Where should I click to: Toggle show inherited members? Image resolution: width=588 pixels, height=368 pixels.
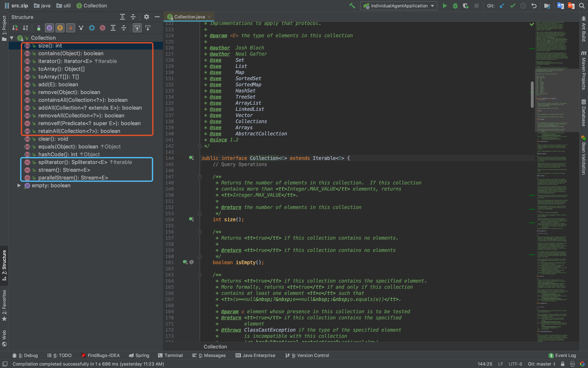39,28
